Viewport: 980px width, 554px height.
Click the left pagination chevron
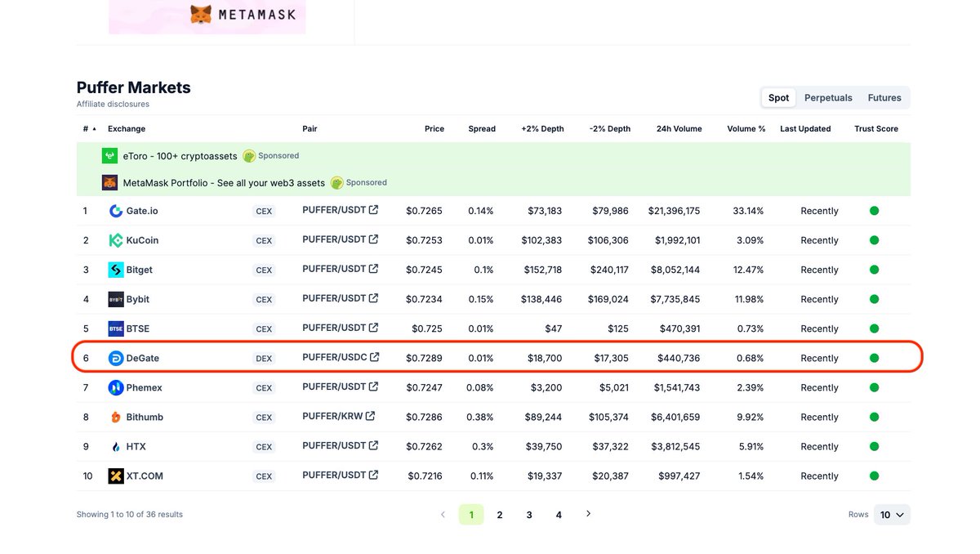(x=443, y=514)
